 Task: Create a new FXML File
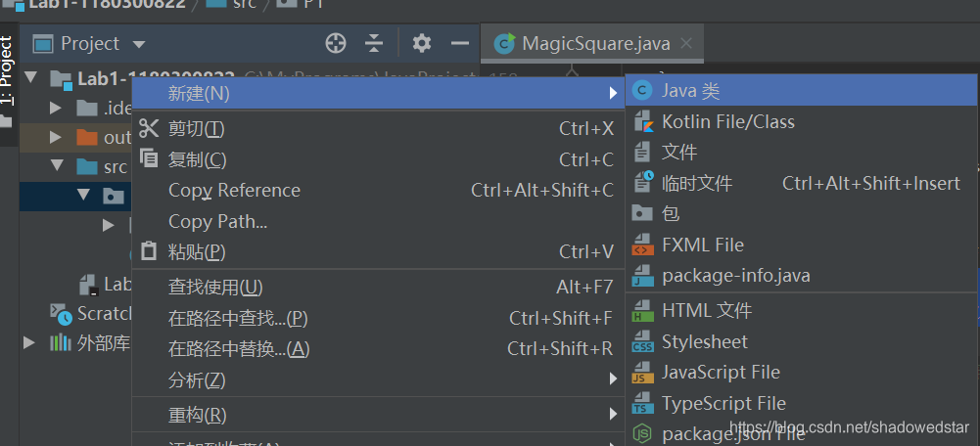(802, 245)
